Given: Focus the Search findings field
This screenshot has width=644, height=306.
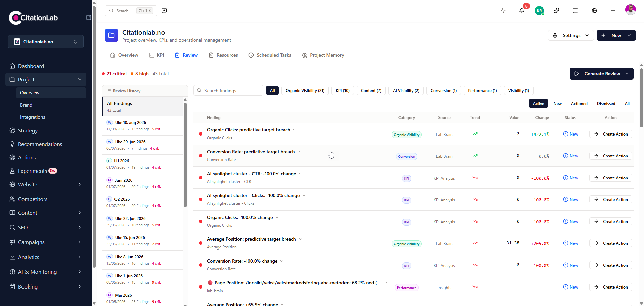Looking at the screenshot, I should (x=228, y=91).
